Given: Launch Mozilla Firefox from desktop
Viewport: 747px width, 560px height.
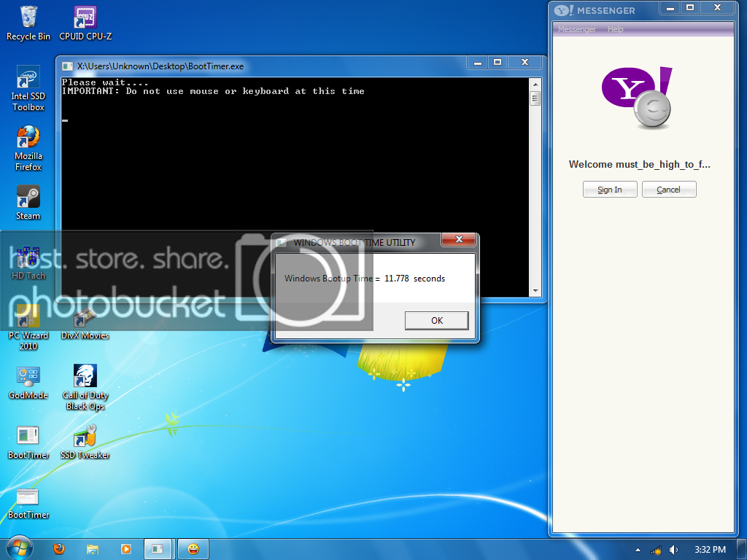Looking at the screenshot, I should [x=28, y=148].
